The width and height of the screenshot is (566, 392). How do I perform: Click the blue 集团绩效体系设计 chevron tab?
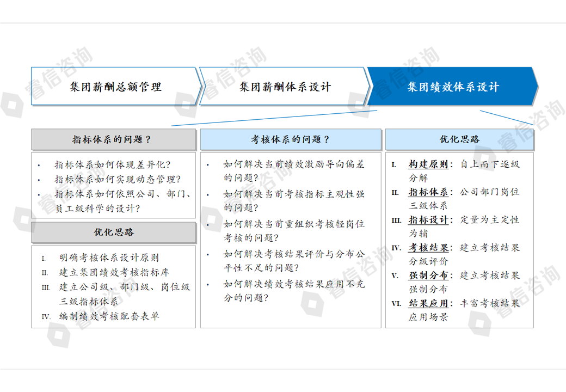(x=453, y=87)
